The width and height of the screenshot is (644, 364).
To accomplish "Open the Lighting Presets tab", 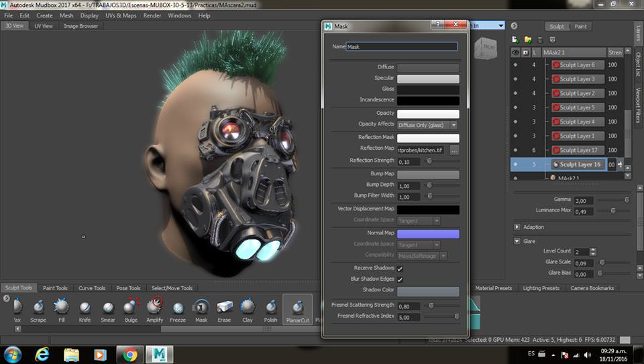I will coord(541,288).
